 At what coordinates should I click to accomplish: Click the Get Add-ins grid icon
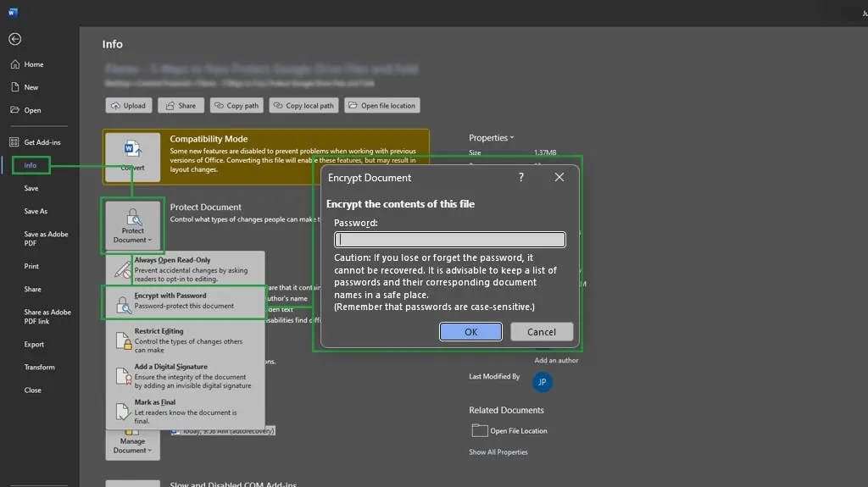pos(14,142)
